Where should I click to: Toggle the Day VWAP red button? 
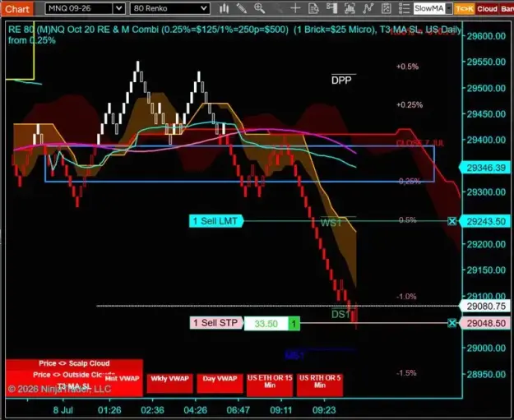pyautogui.click(x=220, y=383)
